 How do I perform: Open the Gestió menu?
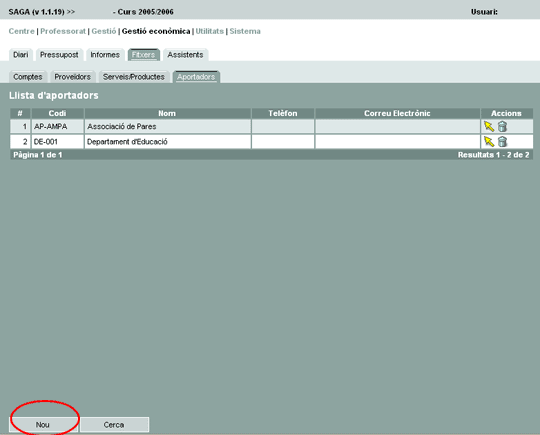tap(104, 31)
